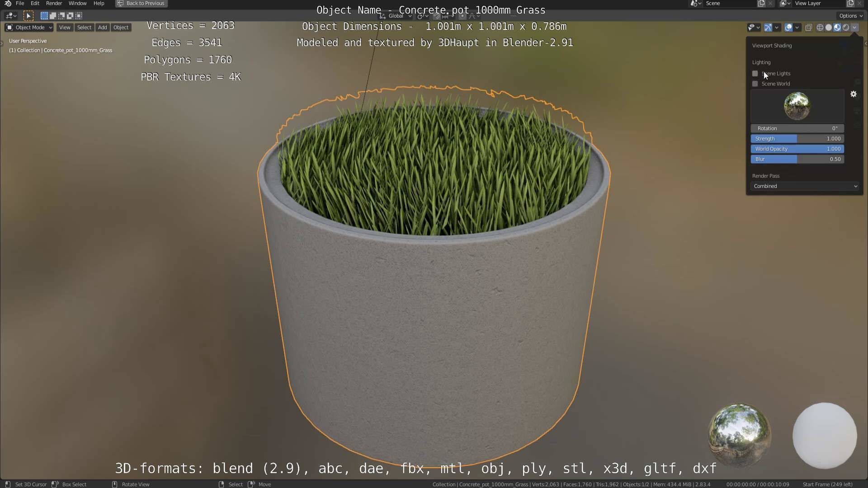Click the 'User Perspective' viewport label
868x488 pixels.
[x=28, y=41]
